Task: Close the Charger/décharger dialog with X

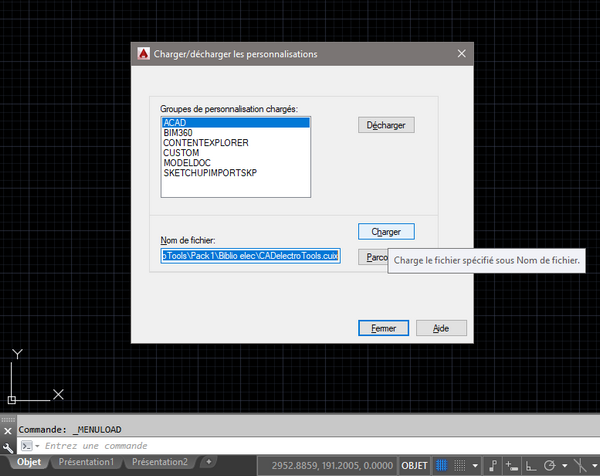Action: coord(461,54)
